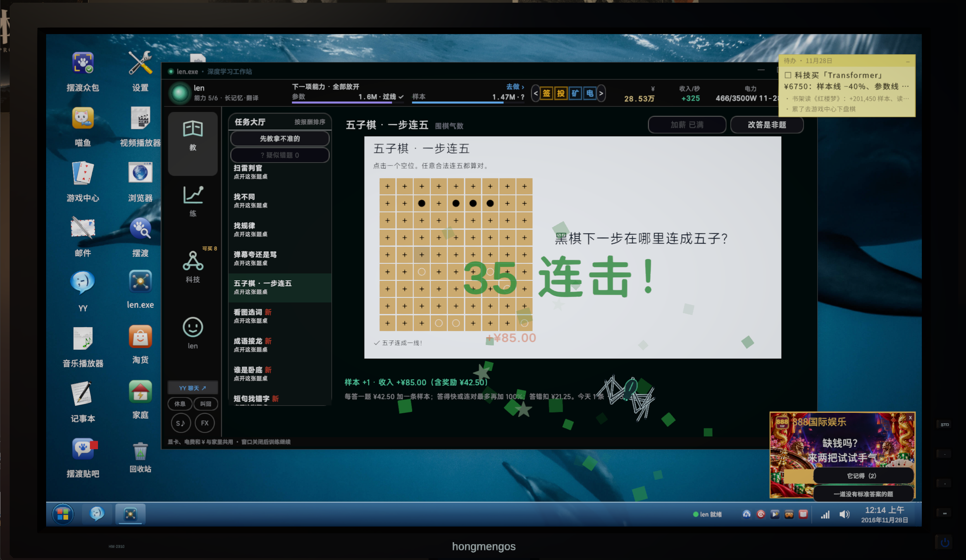Click the left arrow of the upgrade strip

(x=536, y=93)
